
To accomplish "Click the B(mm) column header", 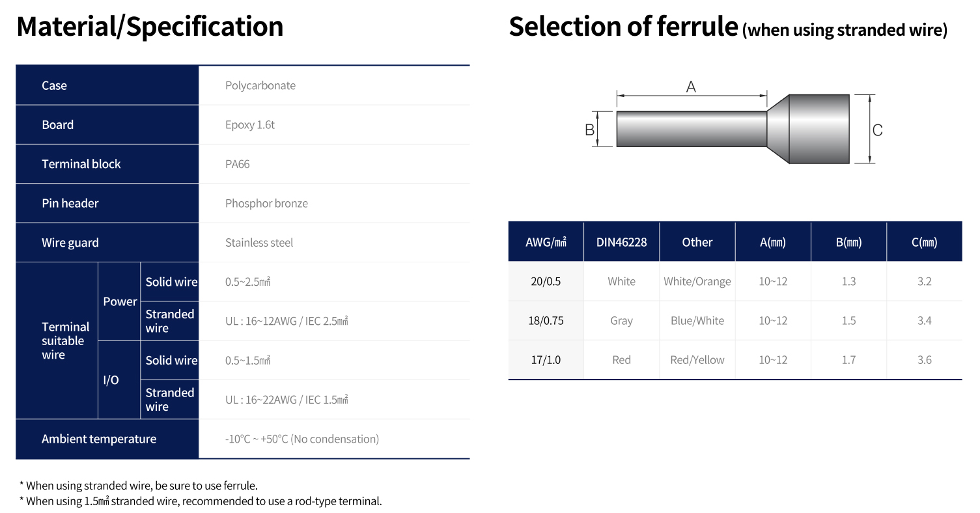I will click(x=848, y=242).
